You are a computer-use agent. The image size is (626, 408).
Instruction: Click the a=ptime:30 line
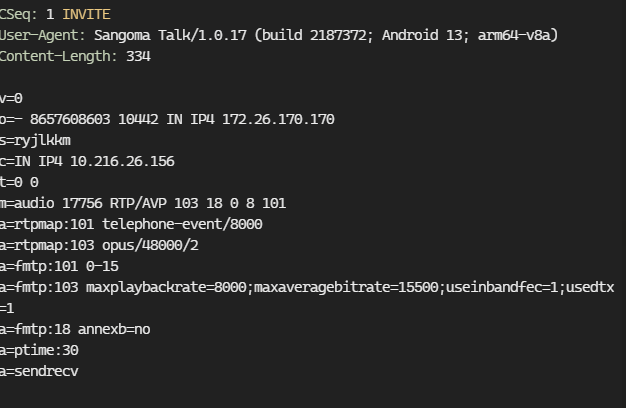pos(39,351)
